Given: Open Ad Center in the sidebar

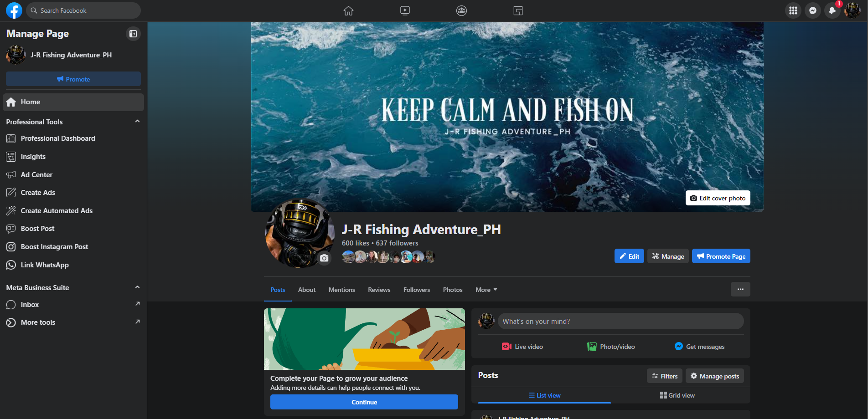Looking at the screenshot, I should click(x=73, y=175).
